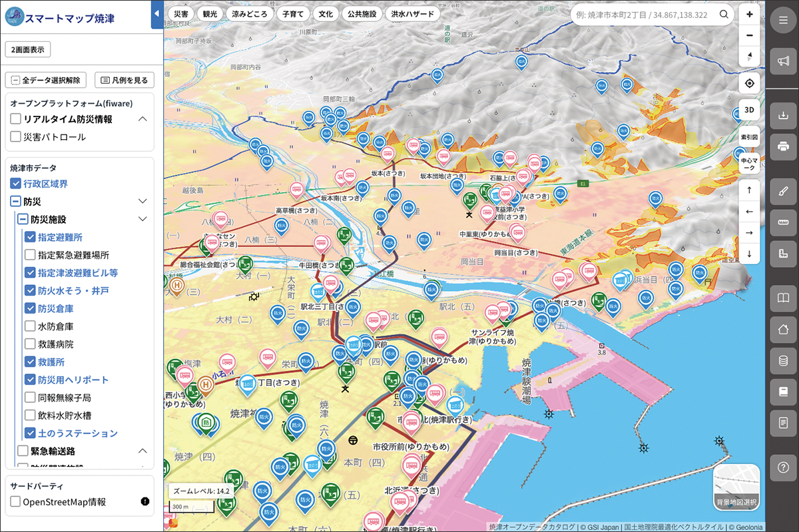Click the download icon in right sidebar
799x532 pixels.
click(x=782, y=116)
